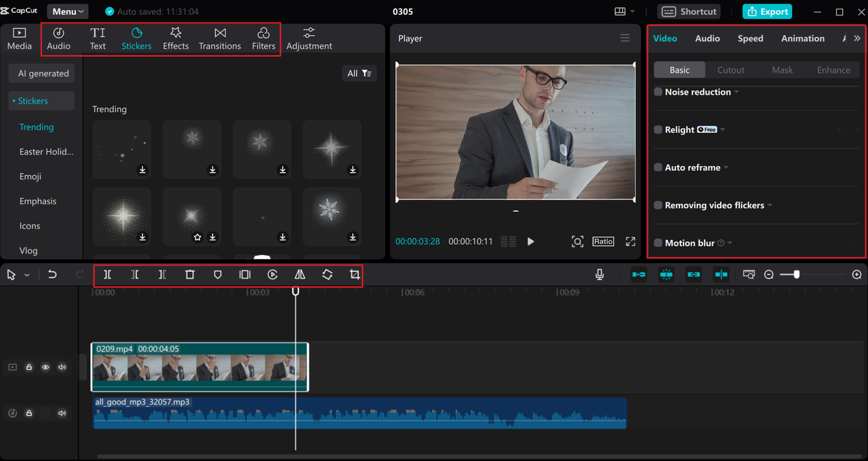The height and width of the screenshot is (461, 868).
Task: Enable the Noise reduction checkbox
Action: pos(658,92)
